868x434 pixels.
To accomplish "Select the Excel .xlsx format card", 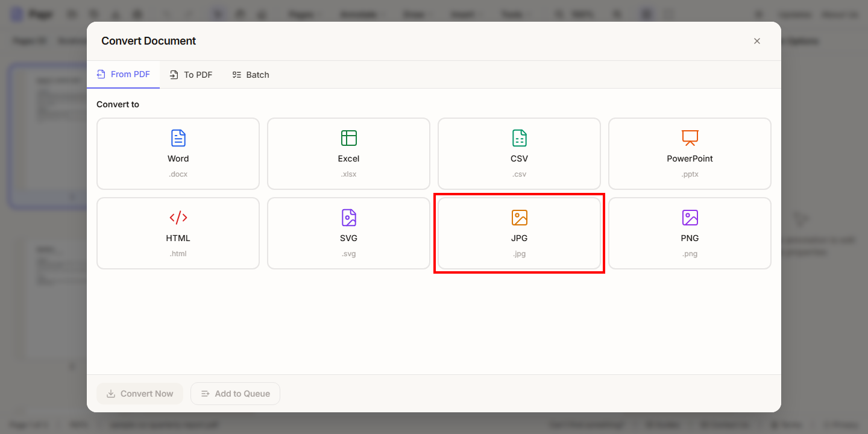I will 348,154.
